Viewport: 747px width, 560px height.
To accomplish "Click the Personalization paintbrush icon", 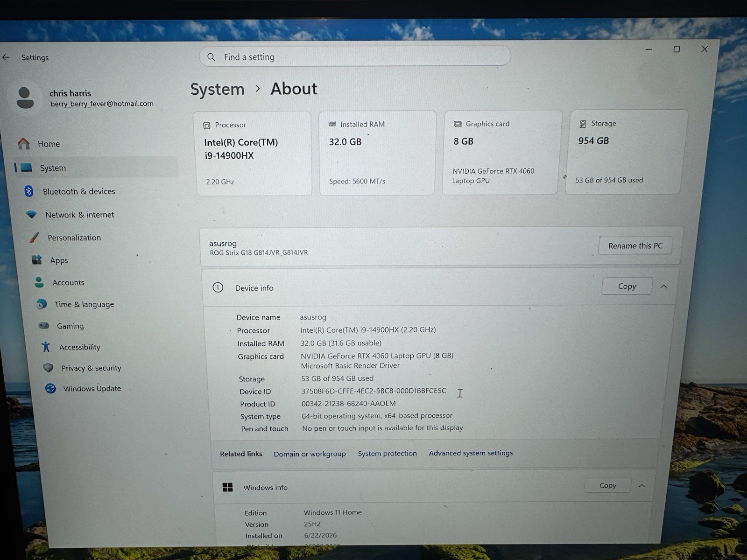I will point(34,238).
